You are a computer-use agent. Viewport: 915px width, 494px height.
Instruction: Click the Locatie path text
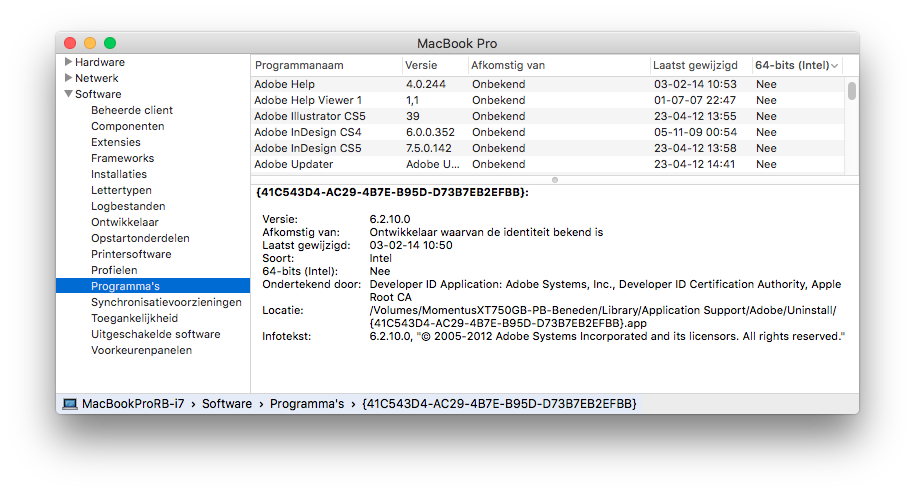point(603,317)
